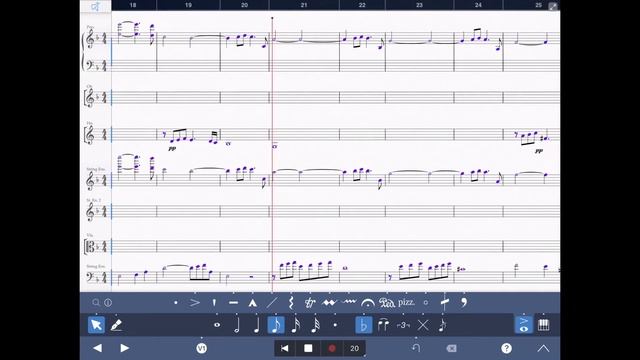
Task: Open search magnifier in articulation bar
Action: (x=96, y=302)
